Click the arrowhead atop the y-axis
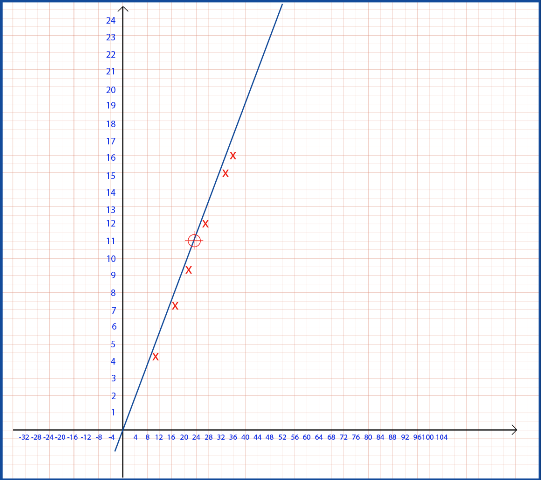The width and height of the screenshot is (541, 480). click(x=123, y=9)
